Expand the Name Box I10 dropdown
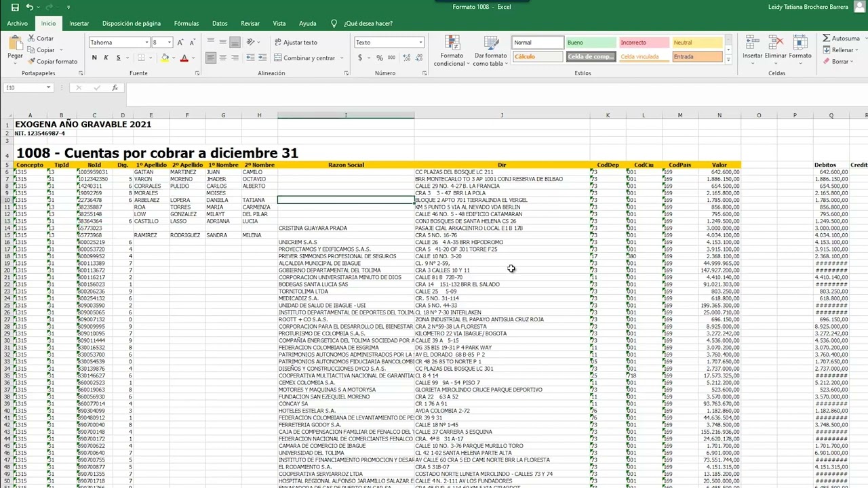Screen dimensions: 868x488 [48, 87]
